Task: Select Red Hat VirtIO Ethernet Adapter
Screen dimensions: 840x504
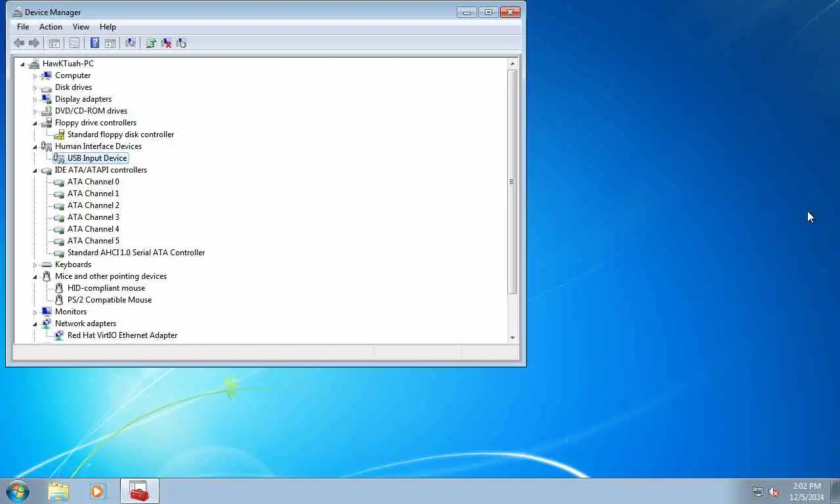Action: click(x=122, y=335)
